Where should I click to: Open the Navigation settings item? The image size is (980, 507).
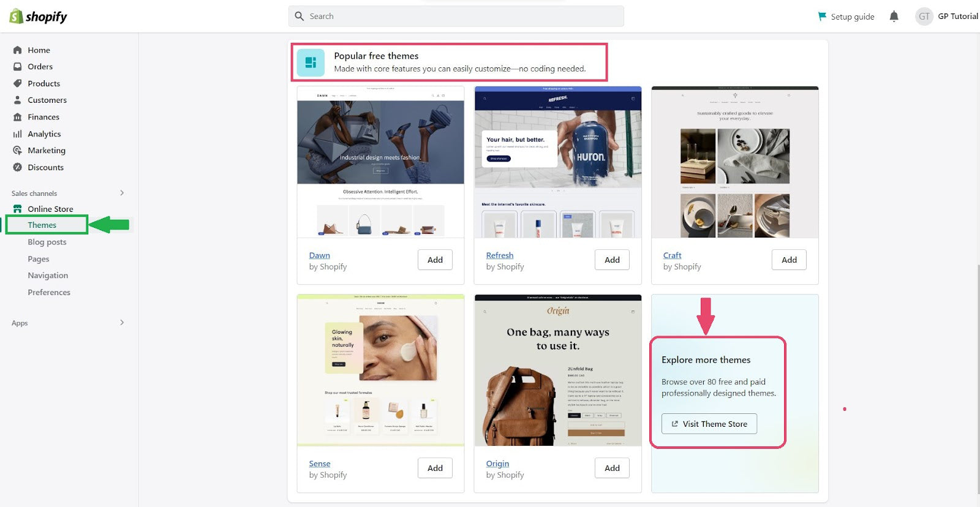pos(48,276)
